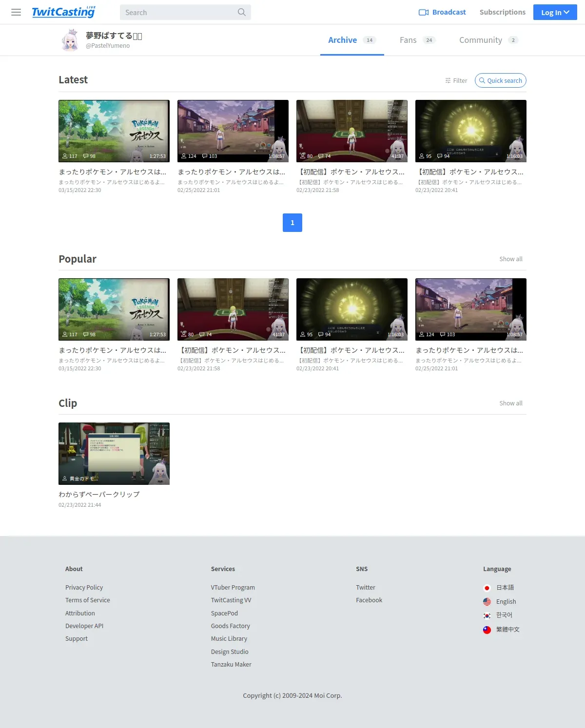
Task: Click the @PastelYumeno username
Action: (x=108, y=46)
